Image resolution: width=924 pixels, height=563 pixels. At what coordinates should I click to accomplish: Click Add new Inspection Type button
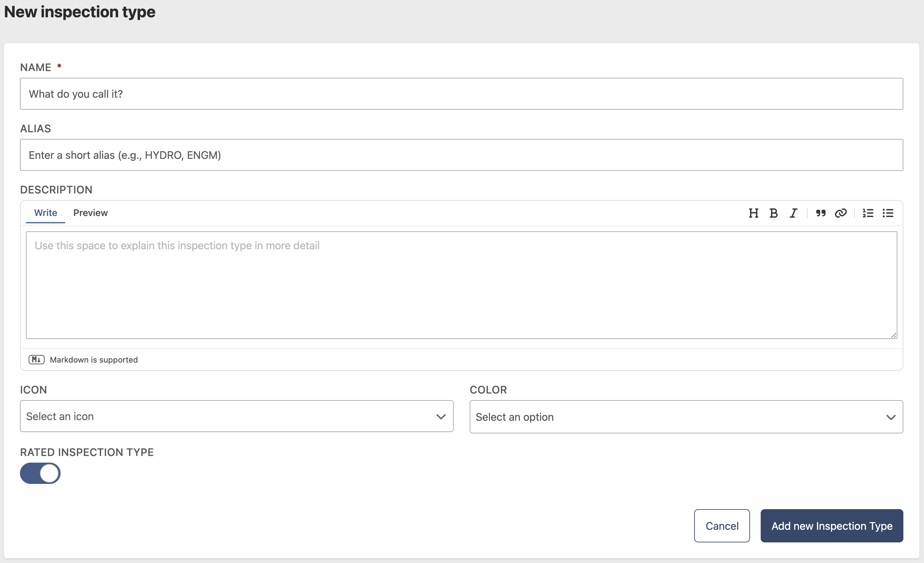pos(832,525)
